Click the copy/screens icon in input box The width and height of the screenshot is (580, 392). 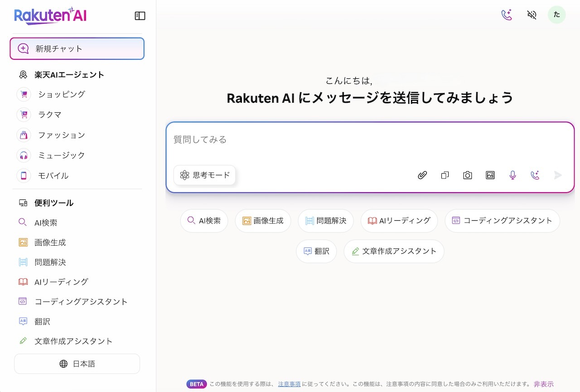[x=445, y=175]
